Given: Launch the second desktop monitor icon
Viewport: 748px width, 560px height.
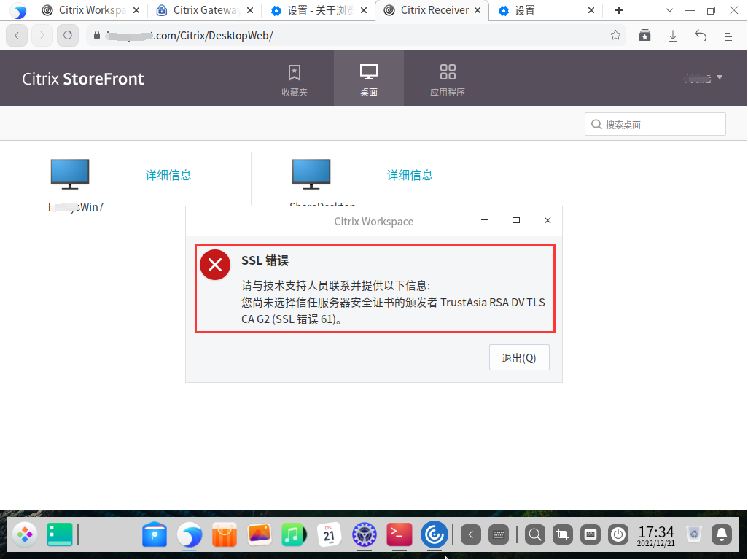Looking at the screenshot, I should pos(311,174).
